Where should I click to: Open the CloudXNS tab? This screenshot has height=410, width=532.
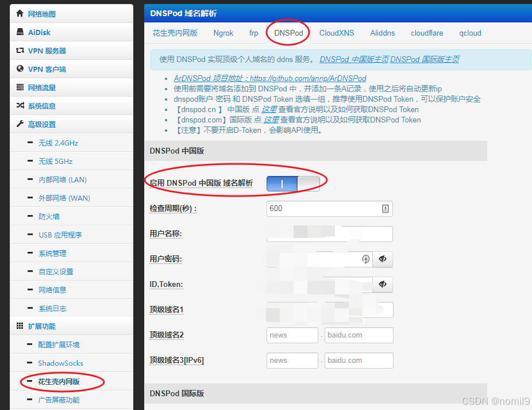pos(337,33)
